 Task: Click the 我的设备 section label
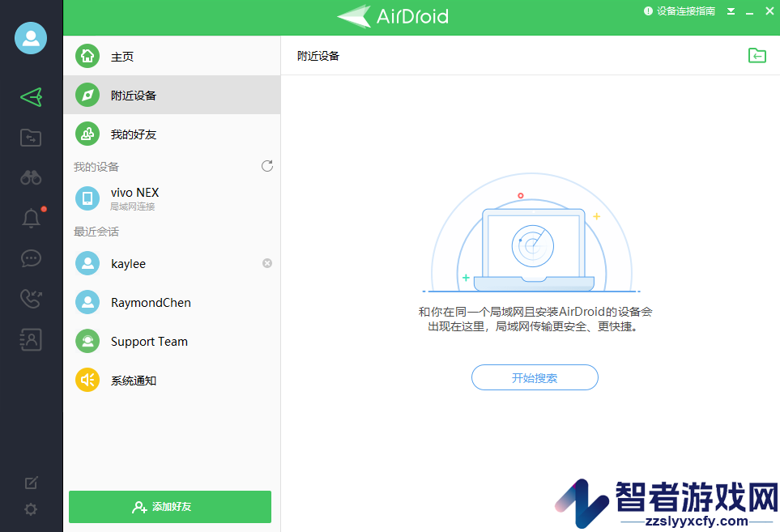96,167
